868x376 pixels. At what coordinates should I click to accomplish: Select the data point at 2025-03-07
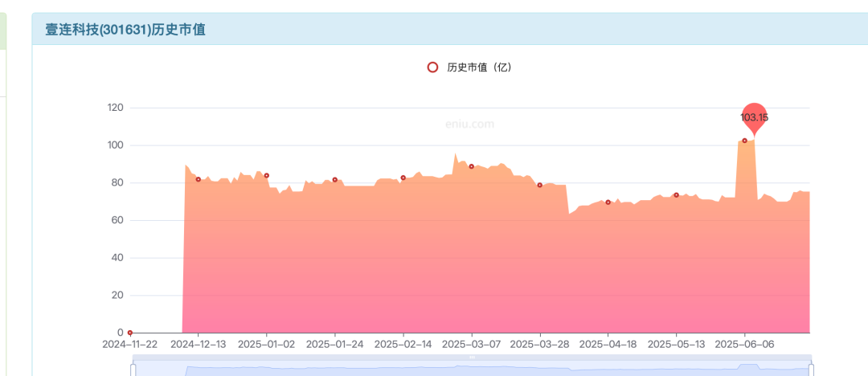[472, 166]
